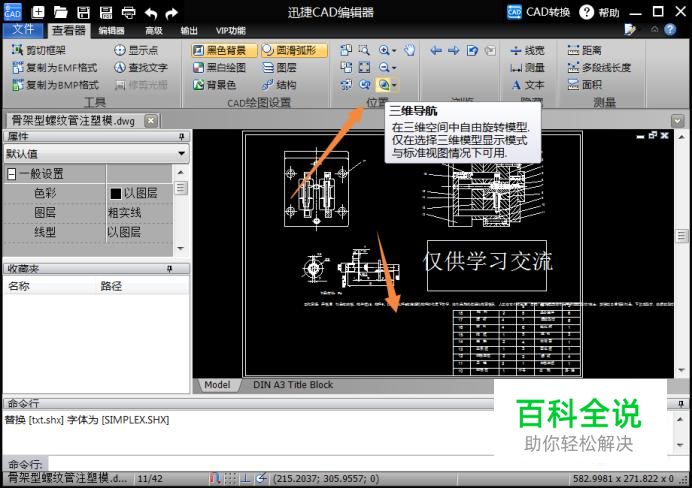Click the 显示点 show points tool

point(136,50)
